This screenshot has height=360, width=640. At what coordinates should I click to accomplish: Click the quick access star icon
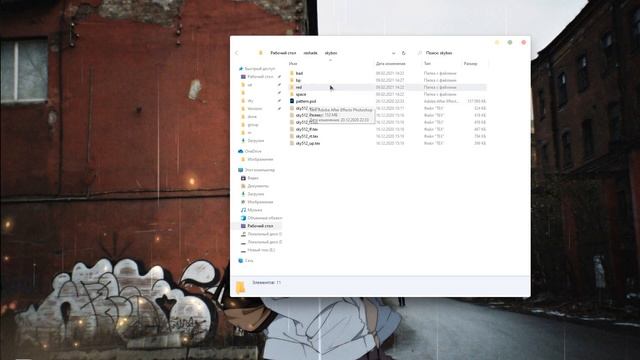tap(240, 69)
